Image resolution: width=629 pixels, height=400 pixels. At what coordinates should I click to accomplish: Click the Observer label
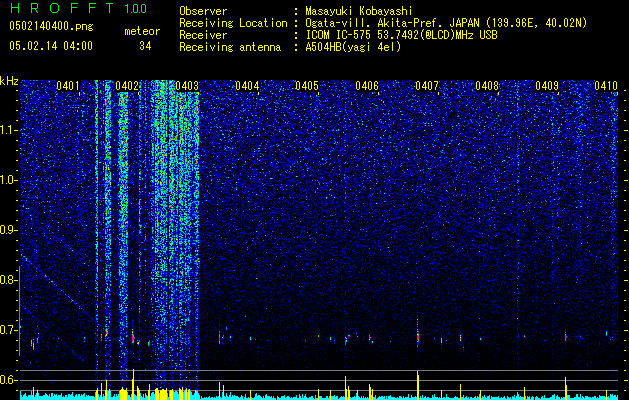pos(203,11)
